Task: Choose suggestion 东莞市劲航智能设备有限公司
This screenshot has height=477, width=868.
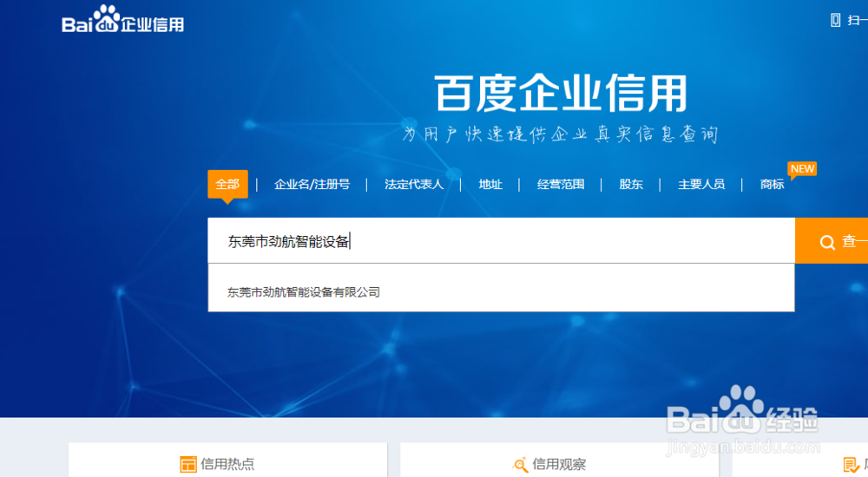Action: 303,292
